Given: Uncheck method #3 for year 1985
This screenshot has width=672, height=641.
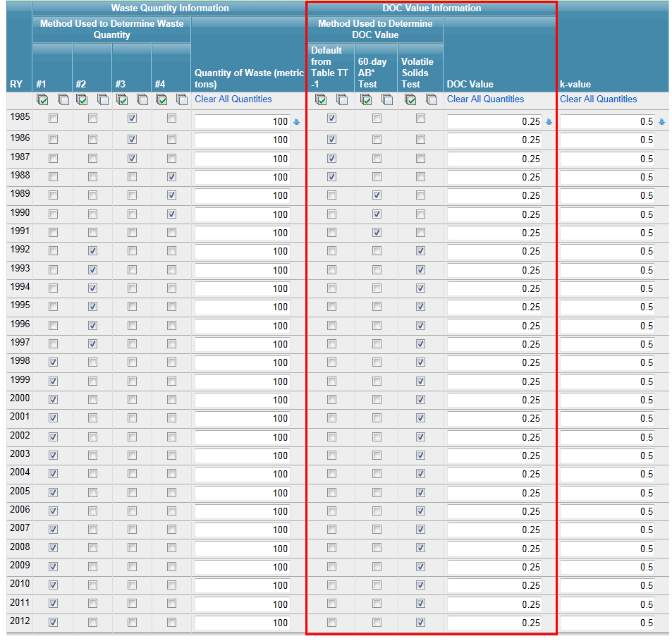Looking at the screenshot, I should point(132,118).
